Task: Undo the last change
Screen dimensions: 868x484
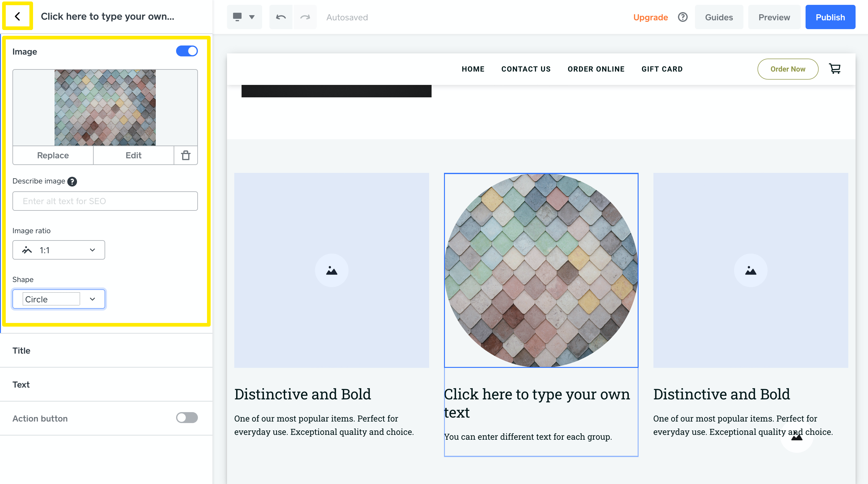Action: coord(281,17)
